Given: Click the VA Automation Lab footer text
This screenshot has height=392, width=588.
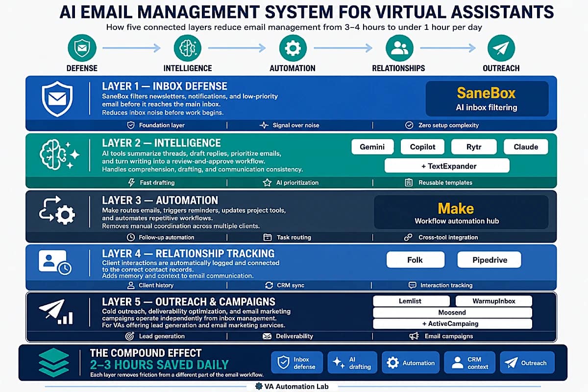Looking at the screenshot, I should click(x=297, y=386).
